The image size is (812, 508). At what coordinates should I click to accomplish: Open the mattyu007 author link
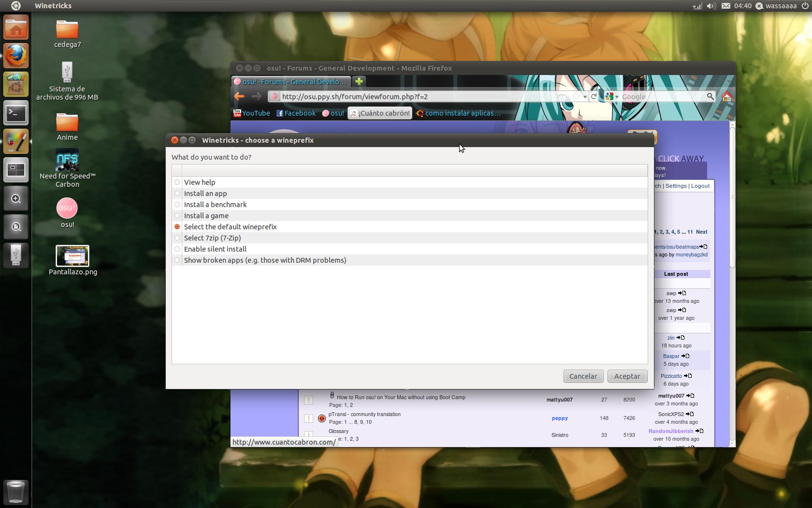click(560, 400)
